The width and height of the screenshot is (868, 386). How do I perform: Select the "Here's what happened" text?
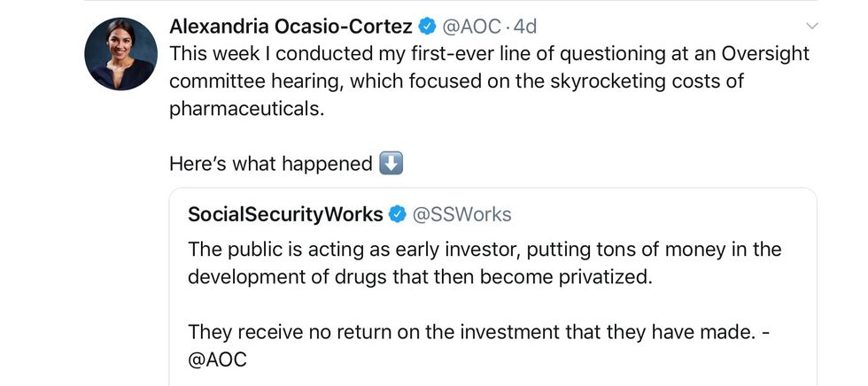(x=271, y=164)
